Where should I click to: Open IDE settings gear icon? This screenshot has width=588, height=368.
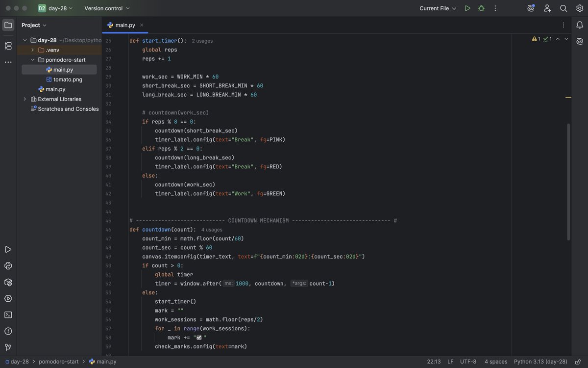[580, 8]
